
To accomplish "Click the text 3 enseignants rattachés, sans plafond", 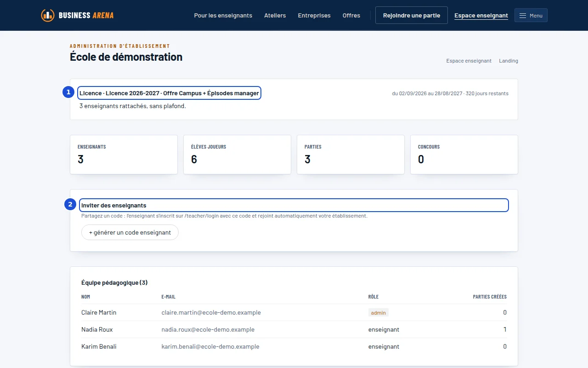I will click(x=133, y=106).
